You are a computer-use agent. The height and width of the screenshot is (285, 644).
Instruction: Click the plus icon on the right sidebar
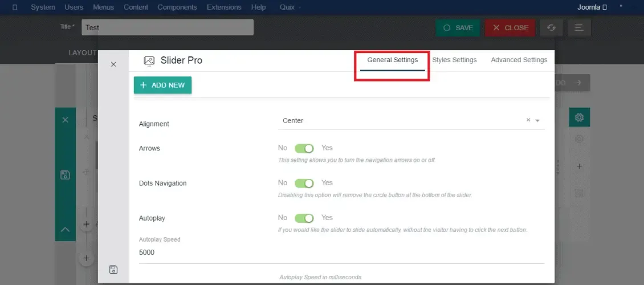[x=579, y=166]
